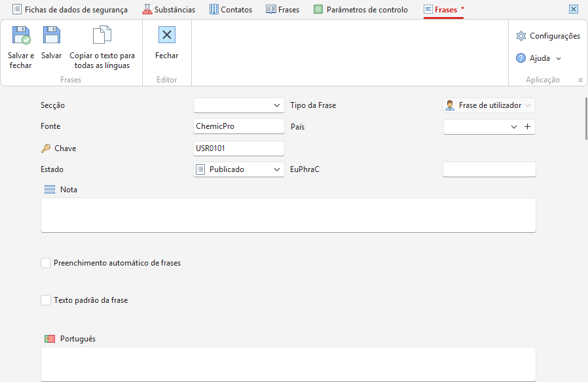Open Configurações gear icon
The width and height of the screenshot is (588, 382).
click(521, 36)
